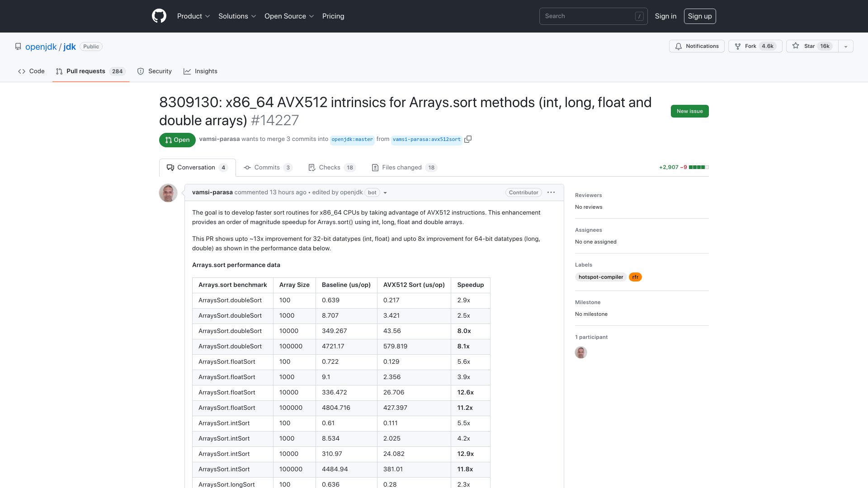Expand the Product menu

point(193,16)
